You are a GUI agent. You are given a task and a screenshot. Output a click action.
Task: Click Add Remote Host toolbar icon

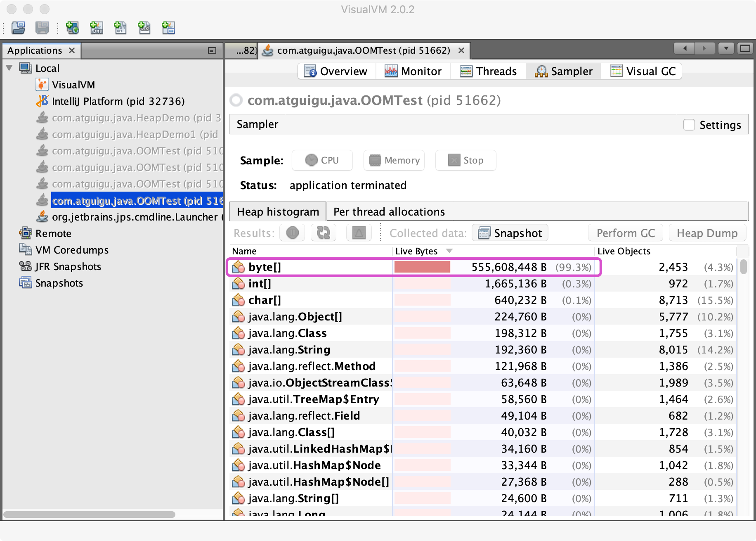(x=73, y=28)
